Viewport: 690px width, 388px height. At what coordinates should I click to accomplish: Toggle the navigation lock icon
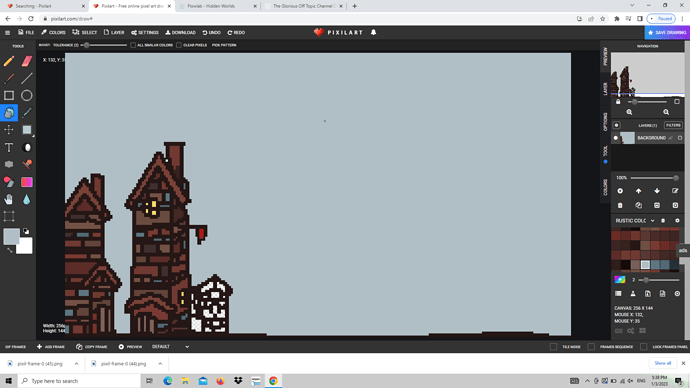tap(618, 102)
